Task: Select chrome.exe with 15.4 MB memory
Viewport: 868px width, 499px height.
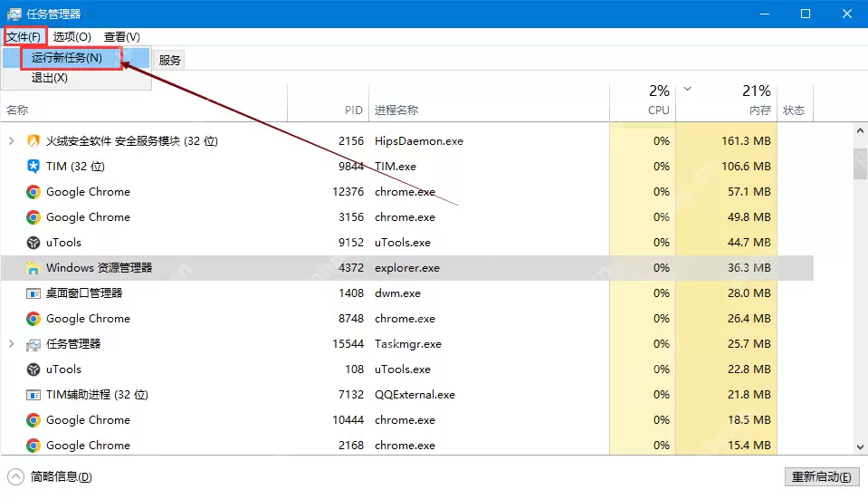Action: 405,446
